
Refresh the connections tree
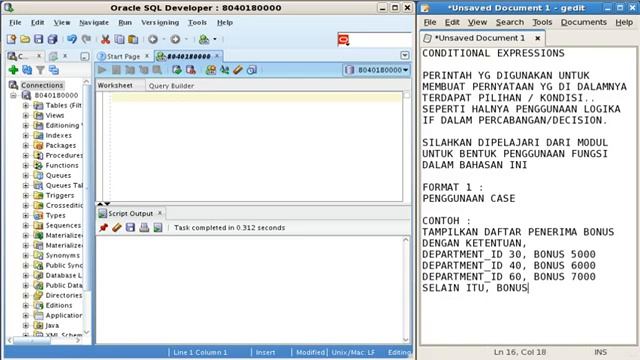click(x=27, y=70)
